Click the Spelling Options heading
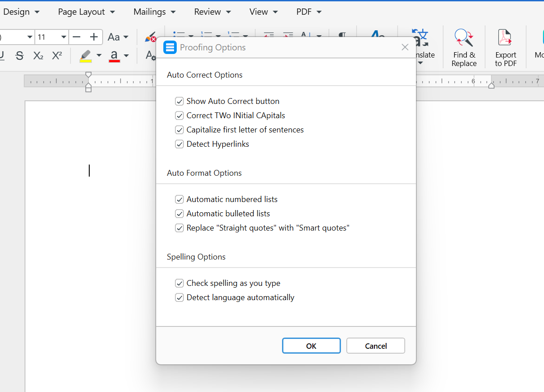The height and width of the screenshot is (392, 544). 196,257
